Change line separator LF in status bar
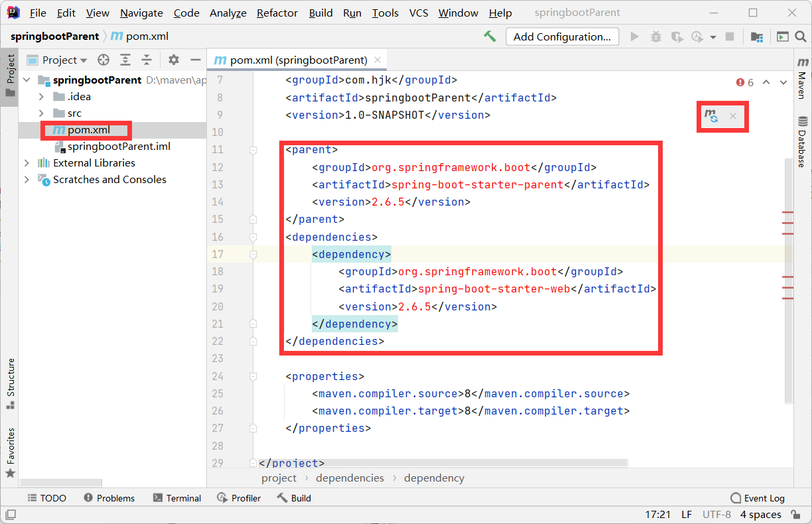812x524 pixels. (687, 515)
